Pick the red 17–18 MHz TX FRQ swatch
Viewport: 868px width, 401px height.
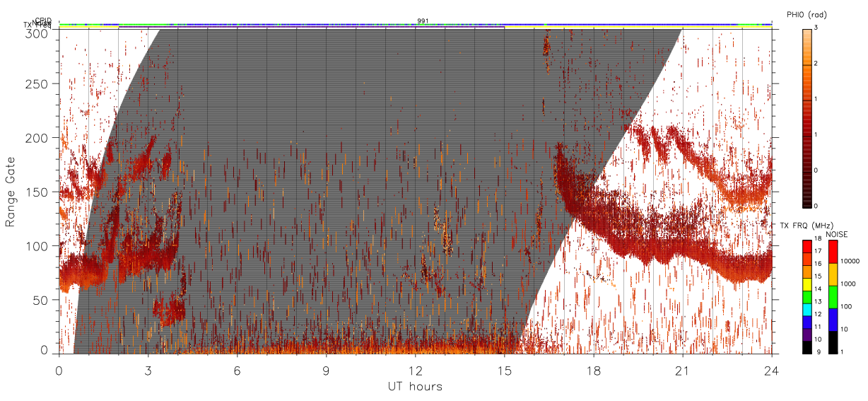pyautogui.click(x=807, y=246)
